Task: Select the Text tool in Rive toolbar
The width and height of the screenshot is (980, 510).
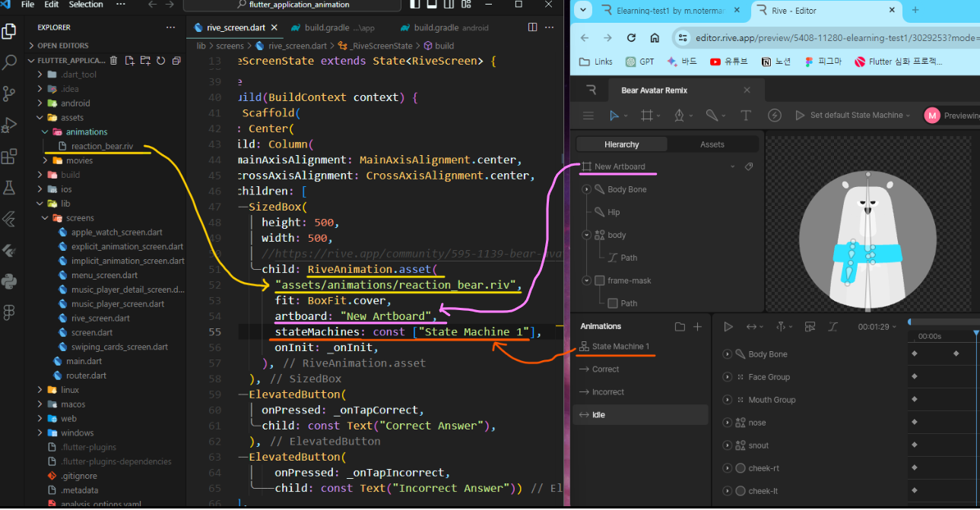Action: 746,116
